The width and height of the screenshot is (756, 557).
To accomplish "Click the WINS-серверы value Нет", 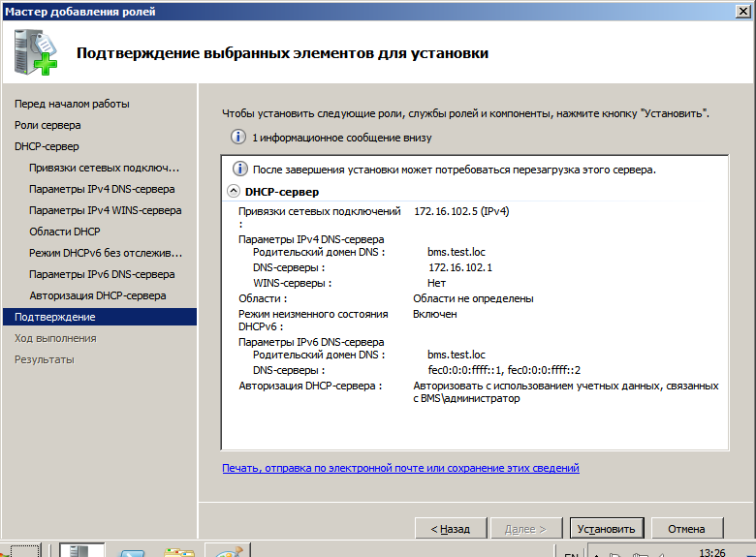I will click(436, 283).
